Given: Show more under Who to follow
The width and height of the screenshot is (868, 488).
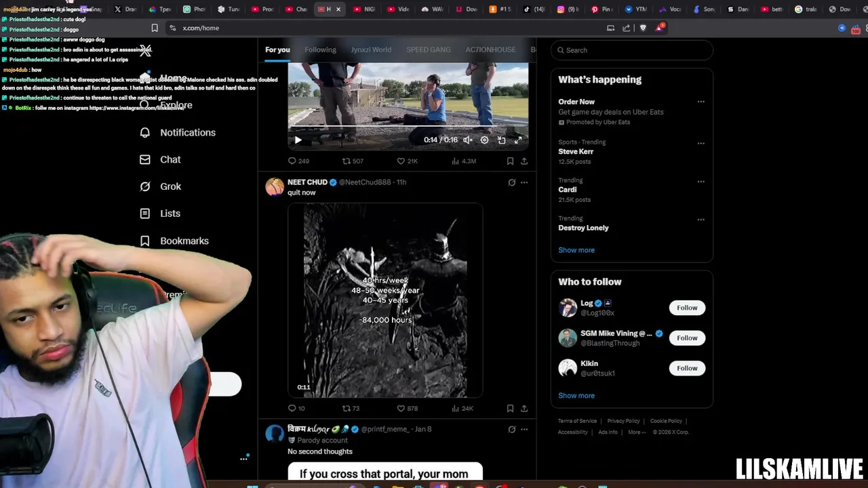Looking at the screenshot, I should click(x=576, y=396).
